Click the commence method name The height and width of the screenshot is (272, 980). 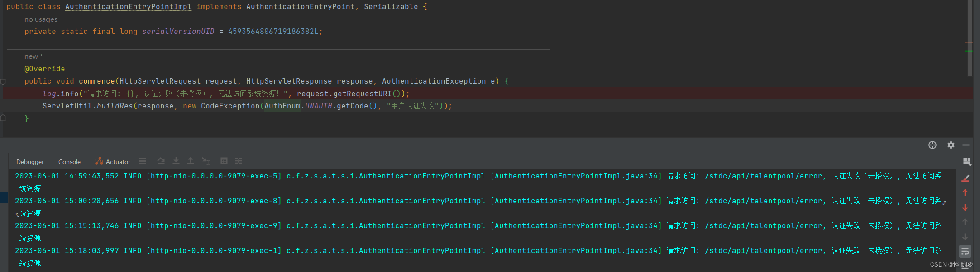[x=97, y=81]
